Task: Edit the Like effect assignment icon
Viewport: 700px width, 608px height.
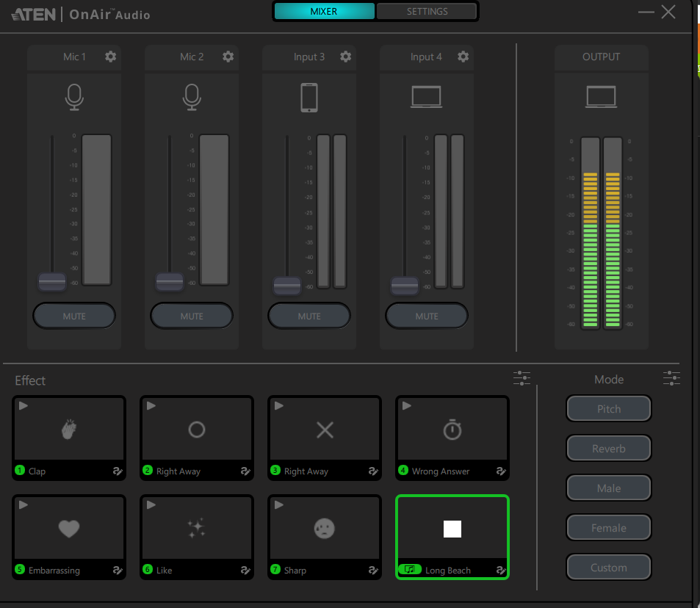Action: pyautogui.click(x=245, y=570)
